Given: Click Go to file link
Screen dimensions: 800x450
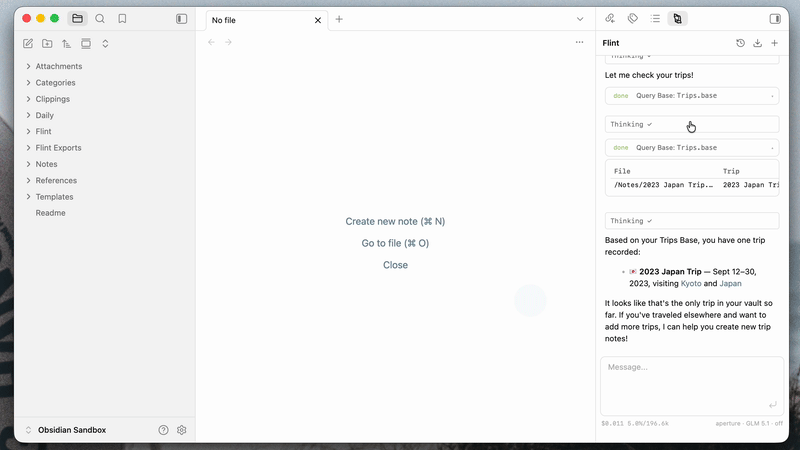Looking at the screenshot, I should pos(395,243).
